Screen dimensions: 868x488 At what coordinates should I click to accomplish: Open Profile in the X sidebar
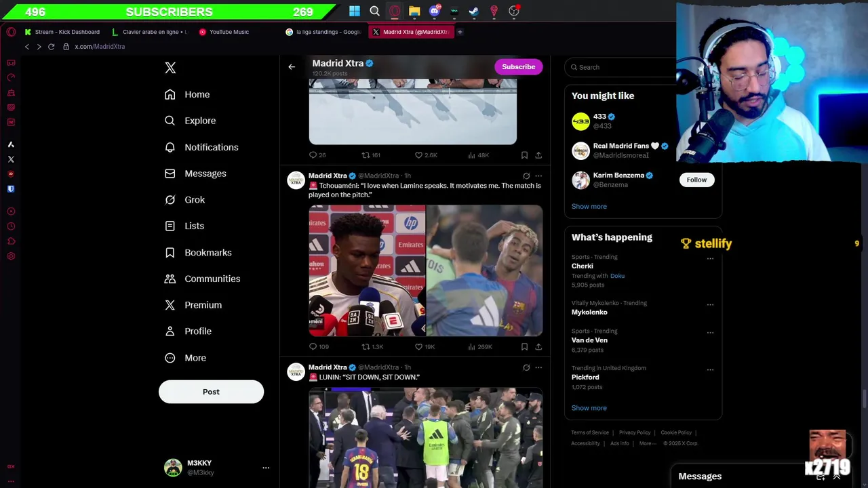(188, 331)
